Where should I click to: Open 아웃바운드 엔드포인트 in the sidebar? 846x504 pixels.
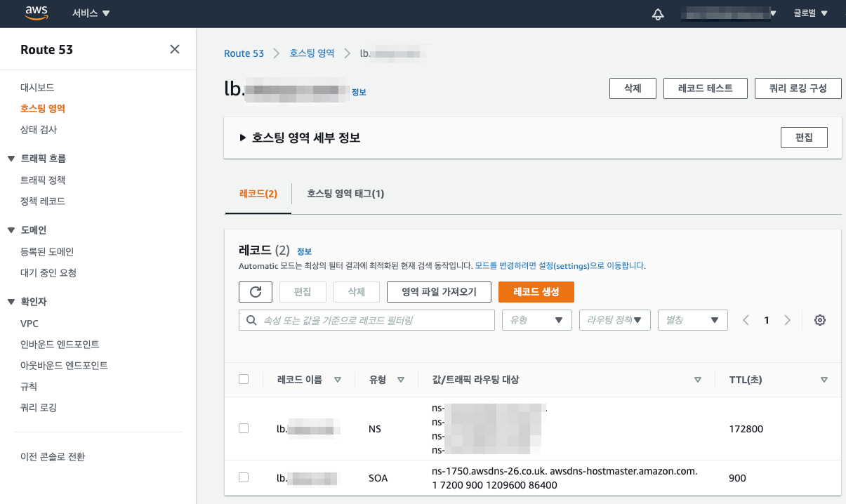[64, 366]
